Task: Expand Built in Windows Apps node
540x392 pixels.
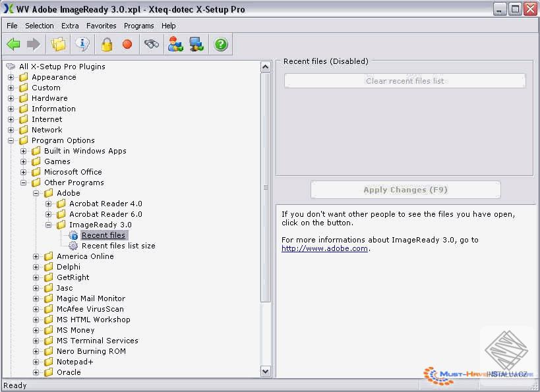Action: [24, 151]
